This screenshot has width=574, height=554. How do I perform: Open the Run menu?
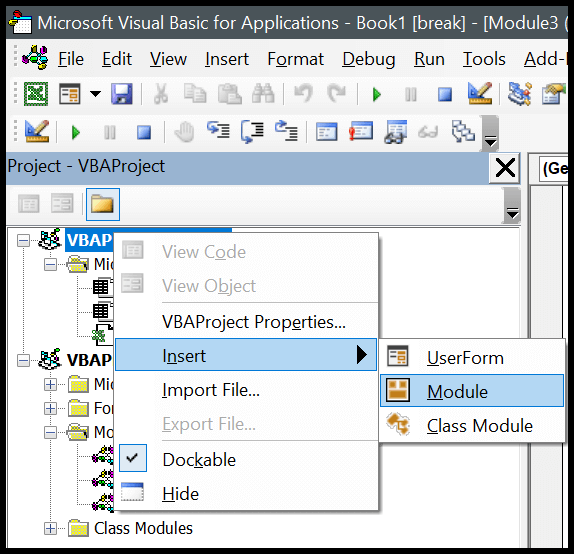coord(429,59)
